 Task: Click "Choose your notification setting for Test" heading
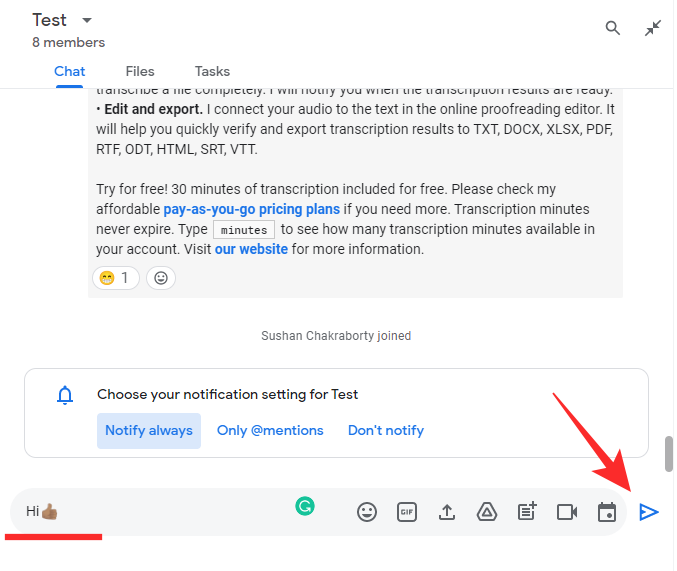tap(228, 394)
